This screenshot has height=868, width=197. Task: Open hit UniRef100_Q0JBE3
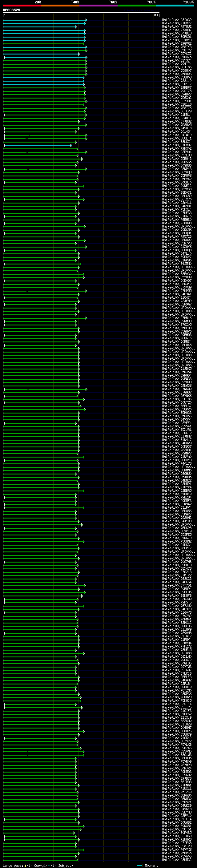pos(177,33)
